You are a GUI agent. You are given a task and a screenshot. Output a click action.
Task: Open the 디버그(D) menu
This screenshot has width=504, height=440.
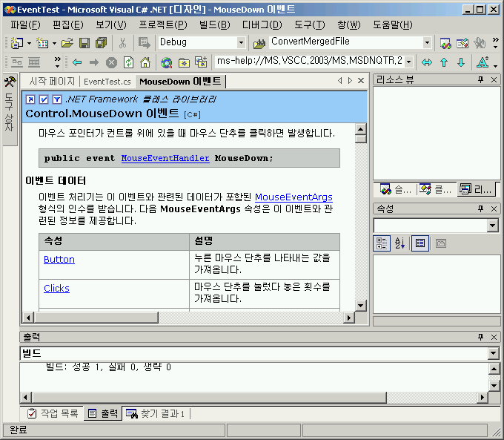(x=262, y=24)
